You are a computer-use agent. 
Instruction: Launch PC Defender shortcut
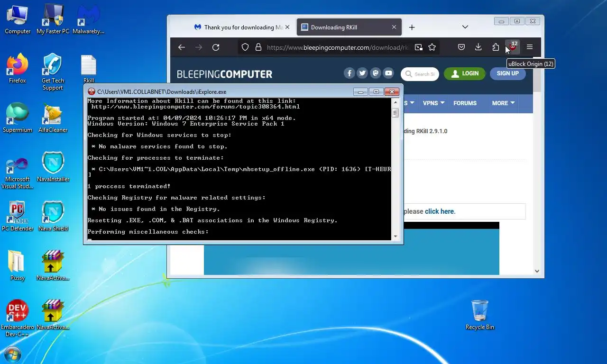pyautogui.click(x=18, y=216)
